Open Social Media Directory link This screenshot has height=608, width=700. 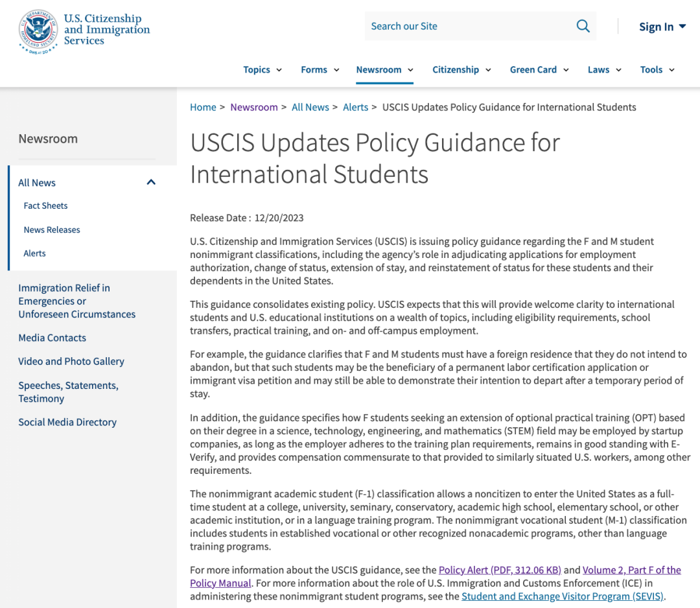pos(67,423)
